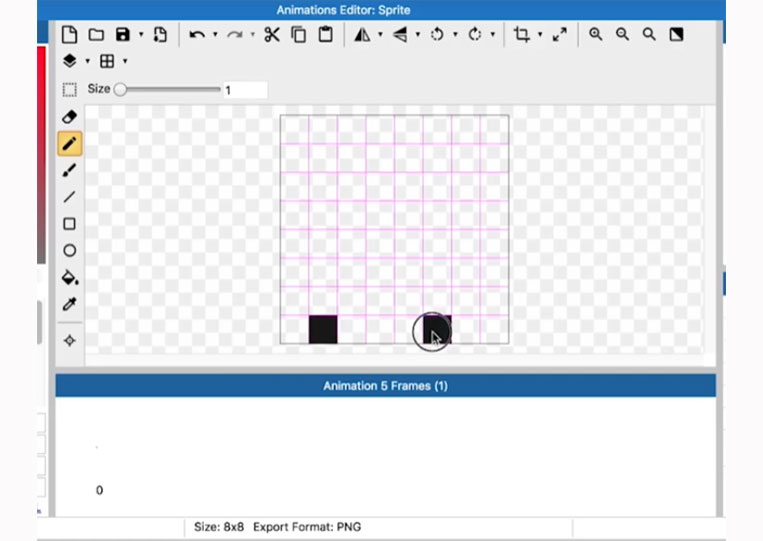The image size is (763, 541).
Task: Open the redo history dropdown arrow
Action: coord(253,35)
